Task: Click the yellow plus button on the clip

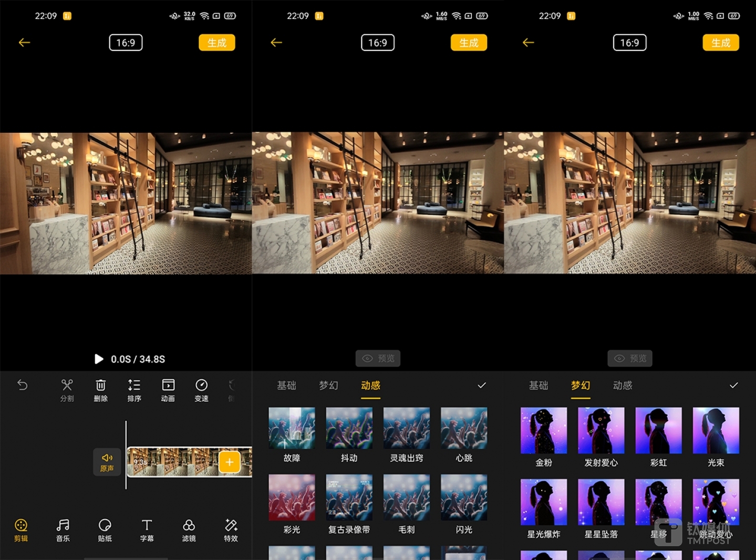Action: click(x=230, y=462)
